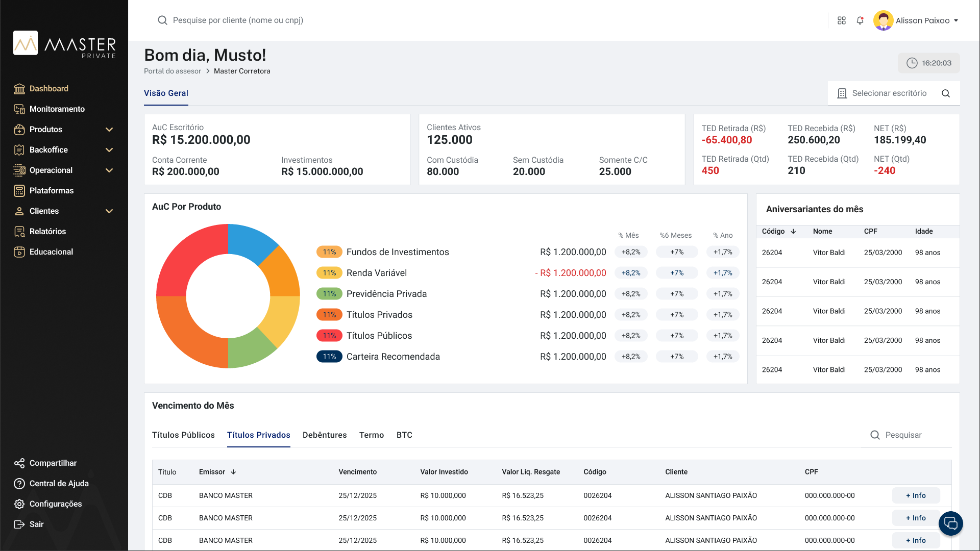The image size is (980, 551).
Task: Open the floating chat bubble button
Action: coord(951,523)
